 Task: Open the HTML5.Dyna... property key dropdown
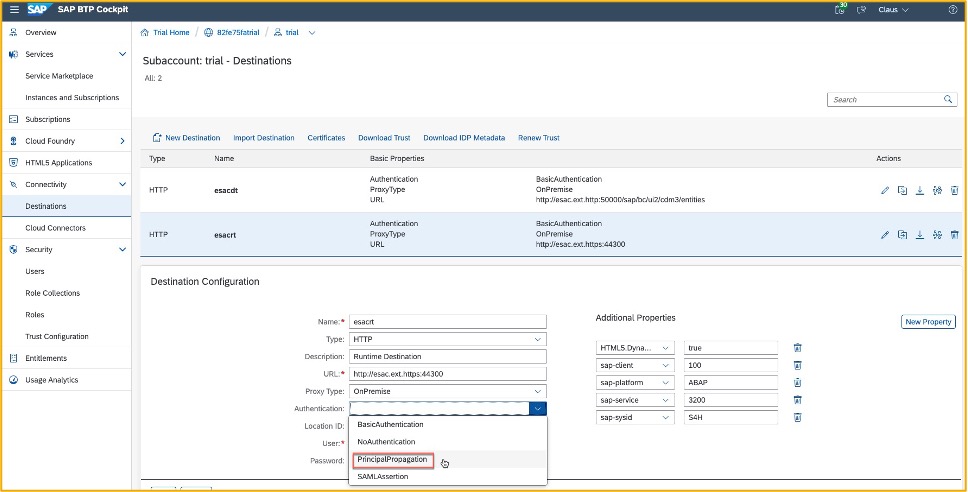point(666,348)
